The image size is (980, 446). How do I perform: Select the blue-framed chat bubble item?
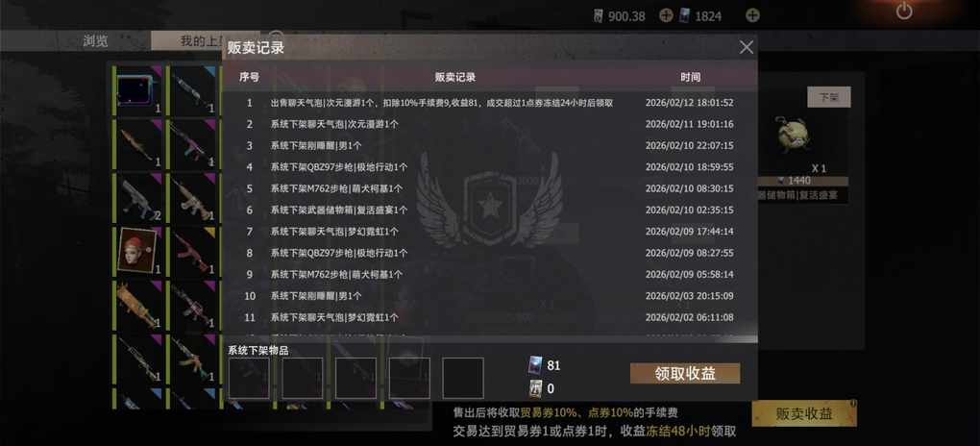coord(136,89)
